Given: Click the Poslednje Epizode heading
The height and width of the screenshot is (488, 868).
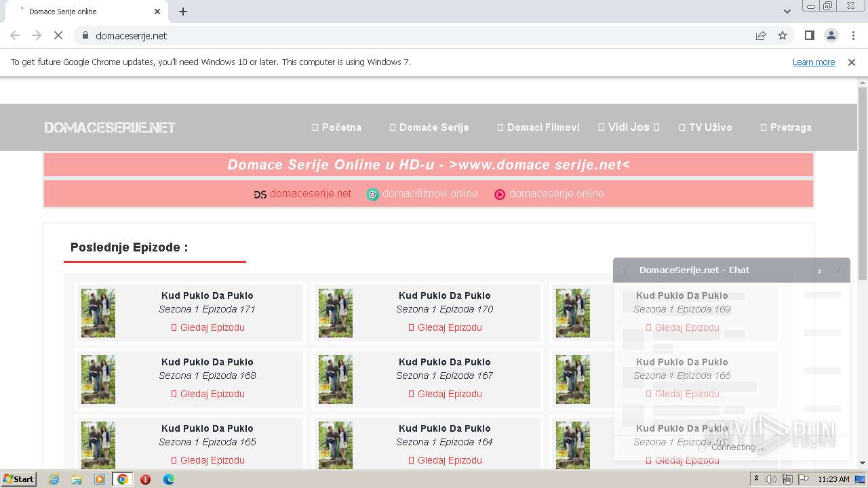Looking at the screenshot, I should pos(129,247).
